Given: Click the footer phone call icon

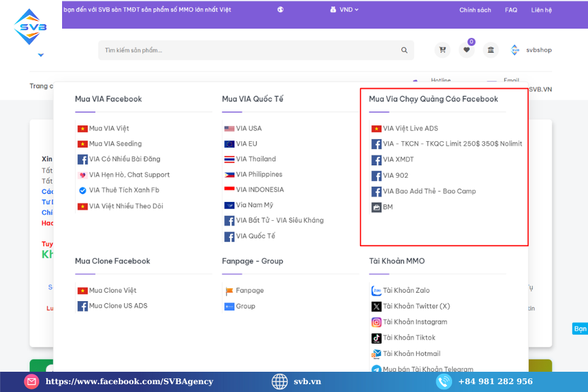Looking at the screenshot, I should point(444,382).
